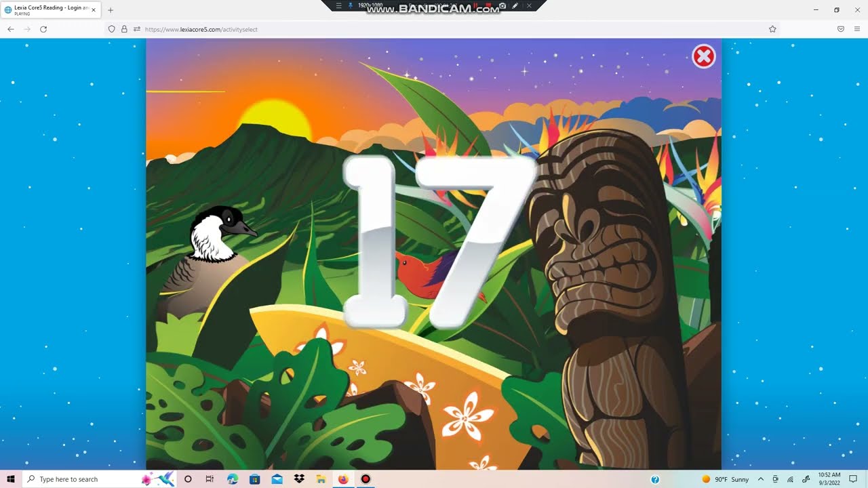Viewport: 868px width, 488px height.
Task: Select Bandicam's pencil drawing tool
Action: coord(515,5)
